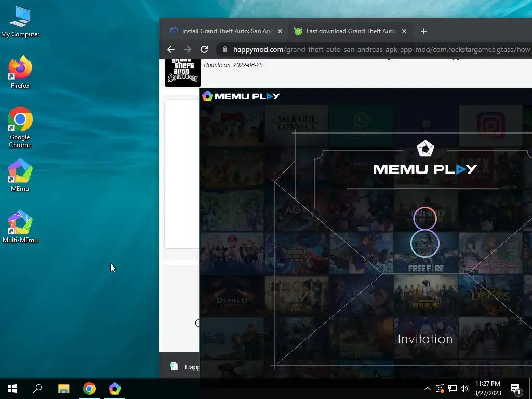The width and height of the screenshot is (532, 399).
Task: Close the Install Grand Theft Auto tab
Action: pos(280,31)
